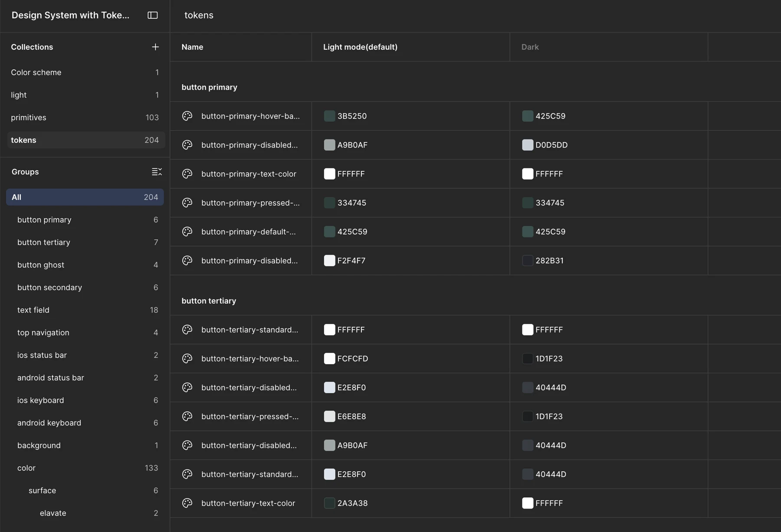This screenshot has width=781, height=532.
Task: Select the android keyboard group
Action: (x=85, y=423)
